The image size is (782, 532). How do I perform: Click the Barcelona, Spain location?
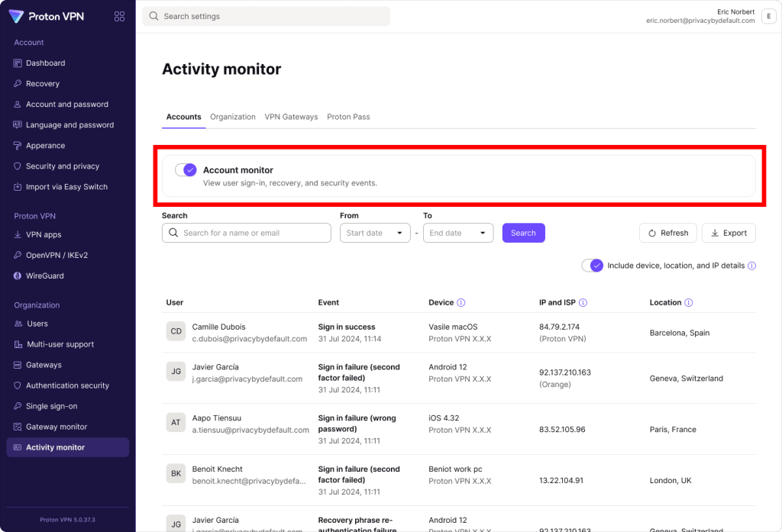(679, 333)
